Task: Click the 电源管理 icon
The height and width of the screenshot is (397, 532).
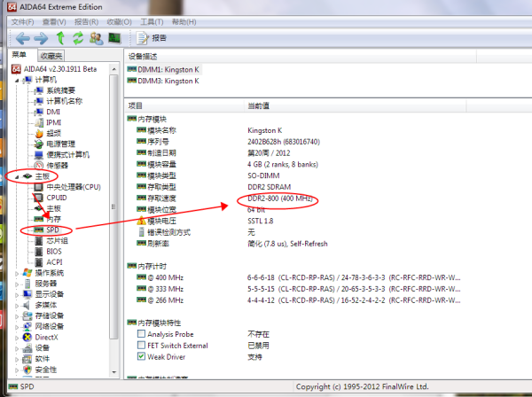Action: coord(39,144)
